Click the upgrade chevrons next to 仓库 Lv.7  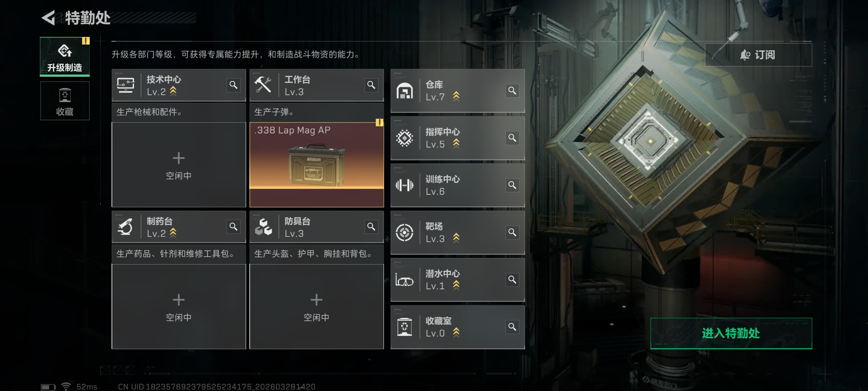pos(456,96)
